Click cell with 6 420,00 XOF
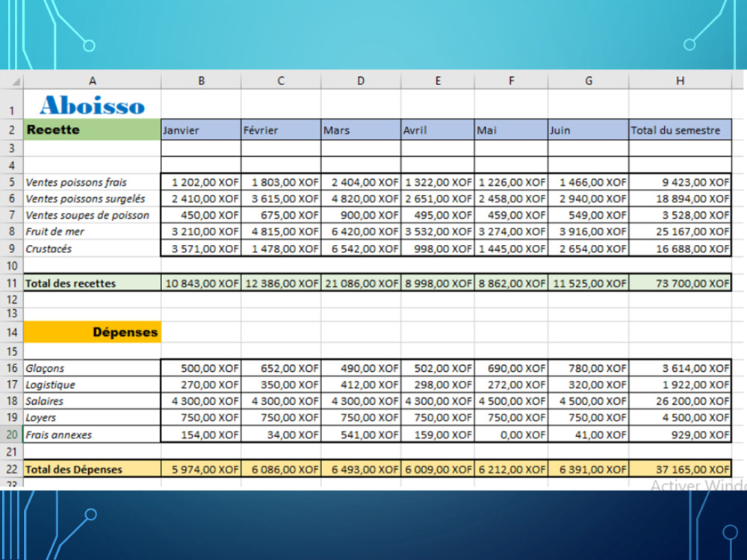This screenshot has height=560, width=747. coord(361,232)
